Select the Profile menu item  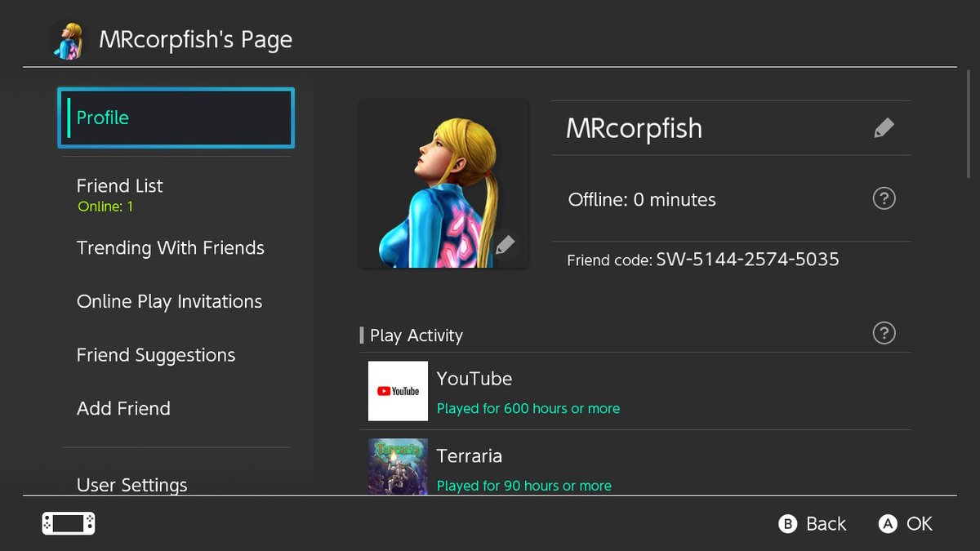176,118
